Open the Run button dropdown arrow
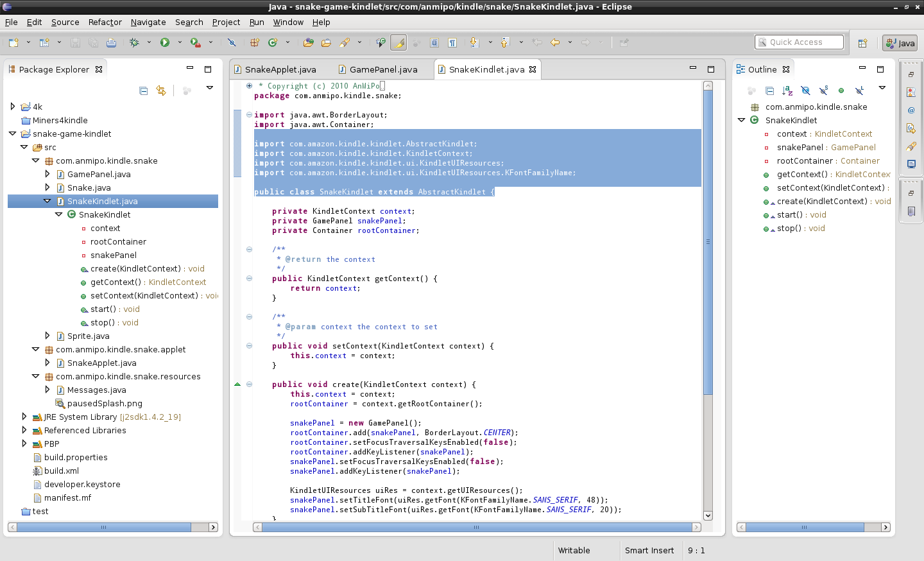The width and height of the screenshot is (924, 561). click(x=180, y=42)
